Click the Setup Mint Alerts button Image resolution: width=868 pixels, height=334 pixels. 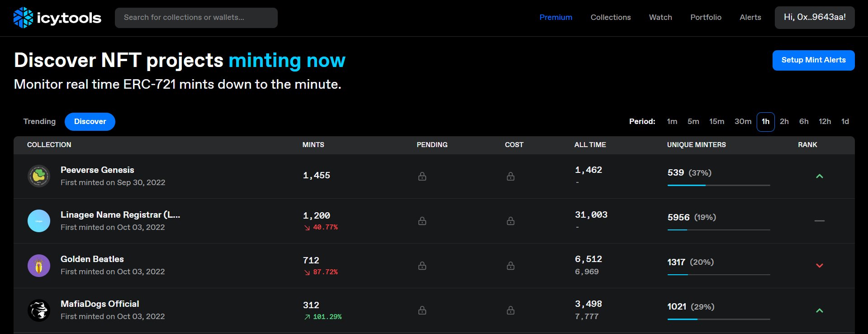(x=813, y=60)
